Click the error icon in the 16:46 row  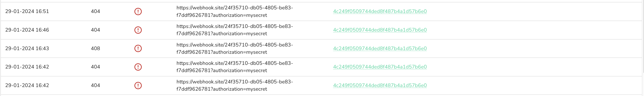[x=138, y=30]
